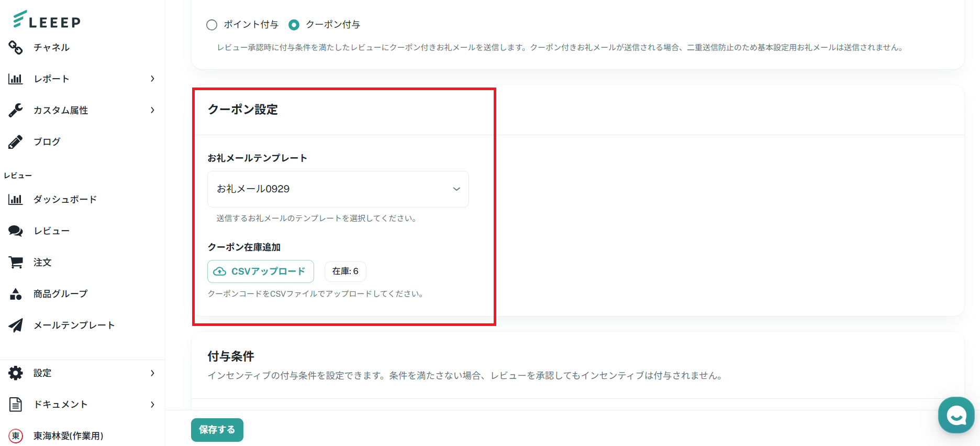Click the green save button
Image resolution: width=980 pixels, height=446 pixels.
[x=217, y=430]
